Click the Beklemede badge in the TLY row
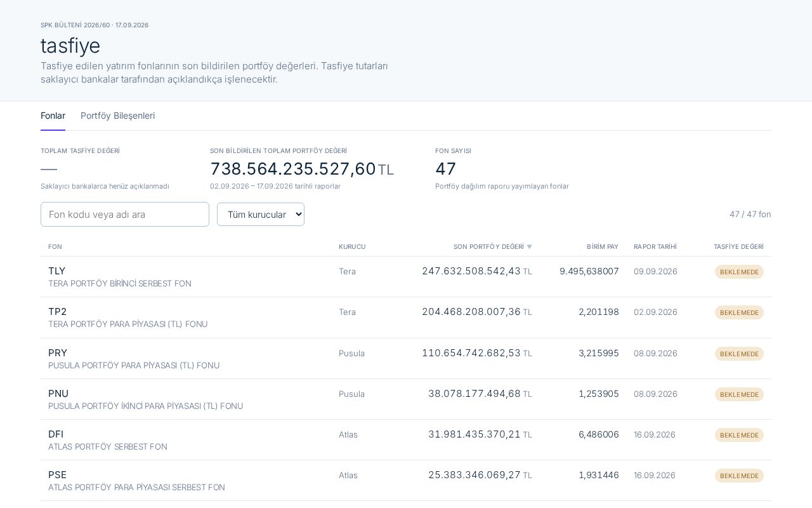Screen dimensions: 812x508 click(x=739, y=272)
